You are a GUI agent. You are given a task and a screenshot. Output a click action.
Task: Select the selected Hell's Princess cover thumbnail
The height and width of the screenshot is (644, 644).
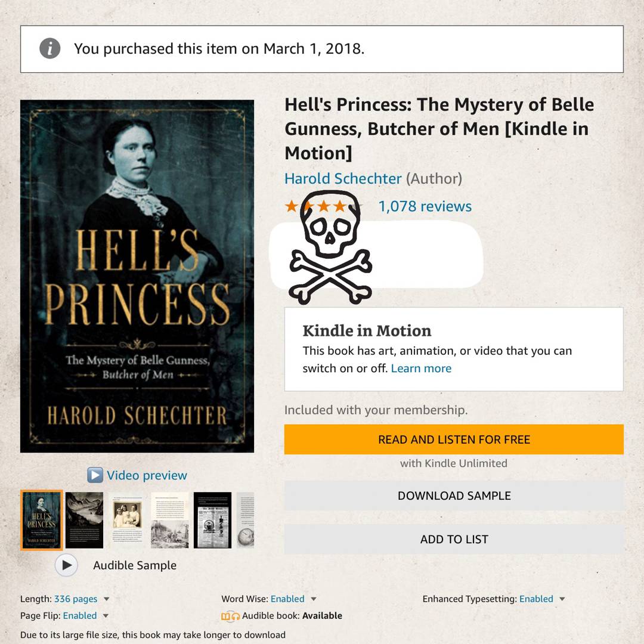click(42, 520)
